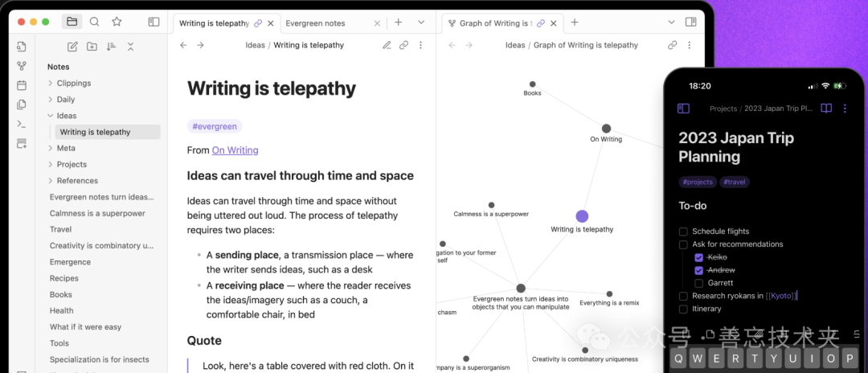Open quick switcher icon in ribbon
Viewport: 868px width, 373px height.
[22, 47]
